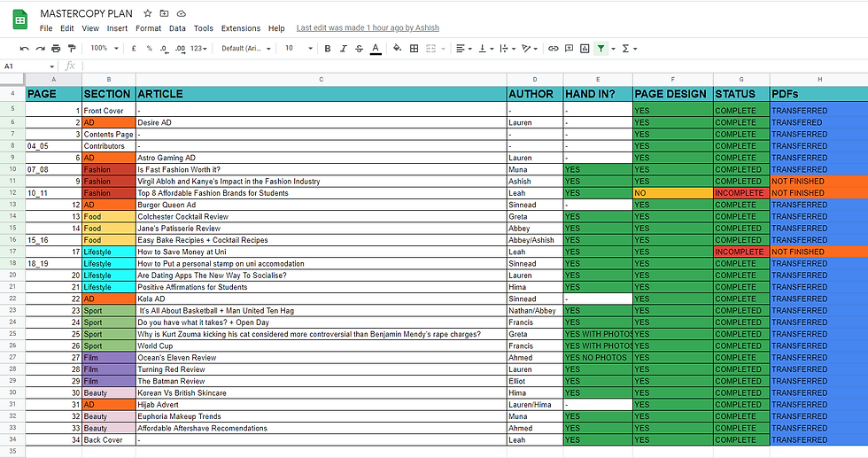Open the 123 number format dropdown

(198, 49)
